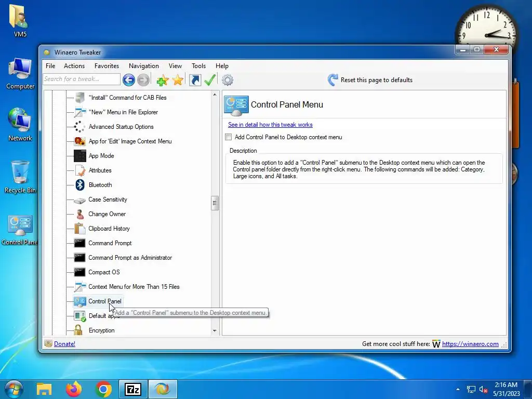Open the https://winaero.com link

(x=470, y=344)
